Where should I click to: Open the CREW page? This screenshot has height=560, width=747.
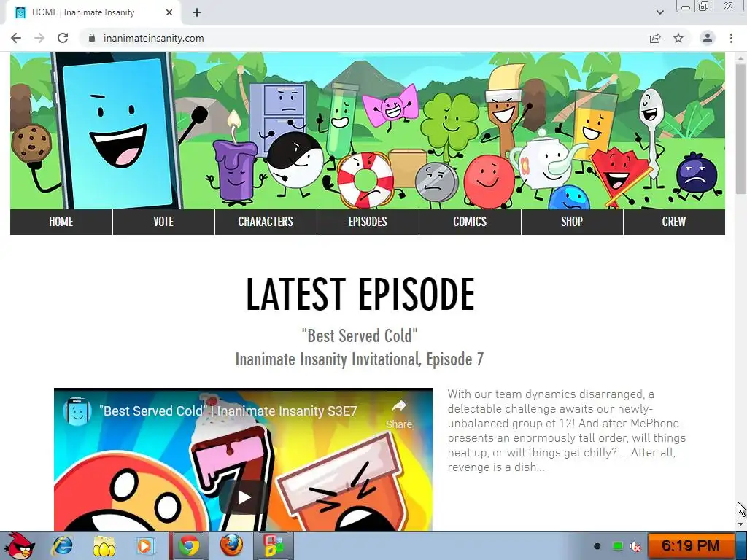(x=674, y=222)
